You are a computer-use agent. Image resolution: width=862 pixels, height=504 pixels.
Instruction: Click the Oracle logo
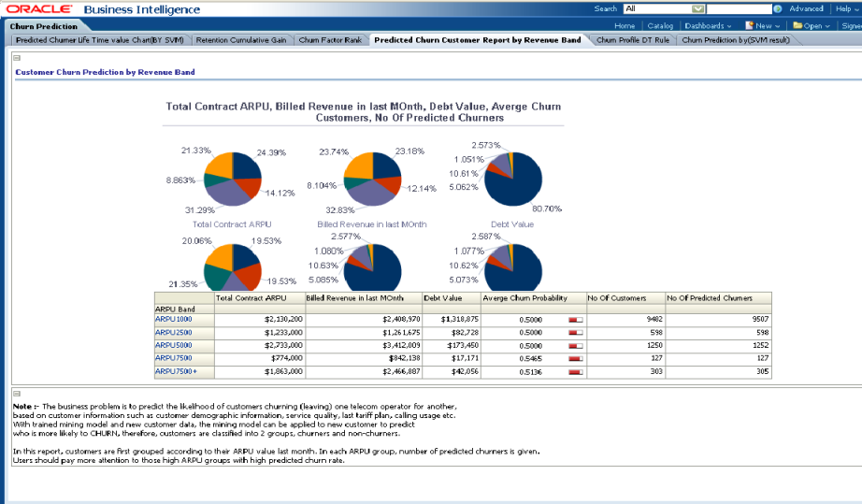(39, 9)
